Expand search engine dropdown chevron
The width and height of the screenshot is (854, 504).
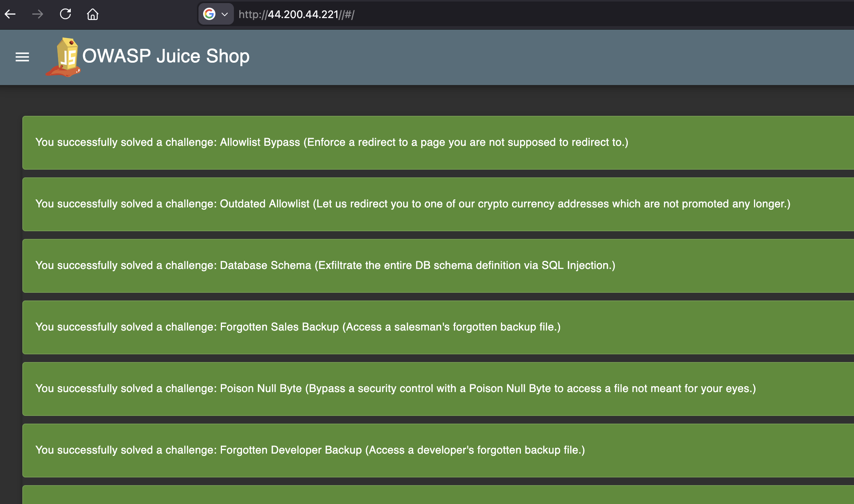coord(225,14)
